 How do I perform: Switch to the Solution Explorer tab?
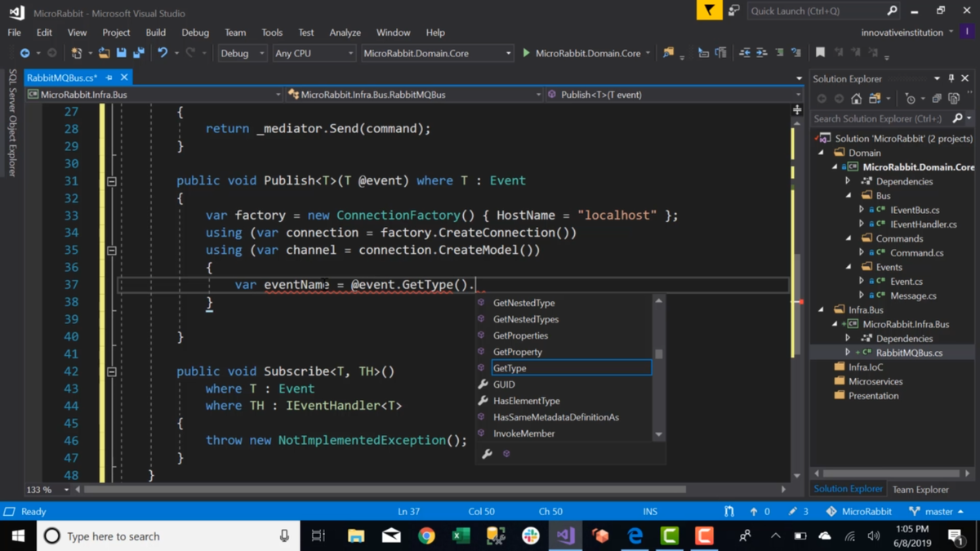coord(849,489)
